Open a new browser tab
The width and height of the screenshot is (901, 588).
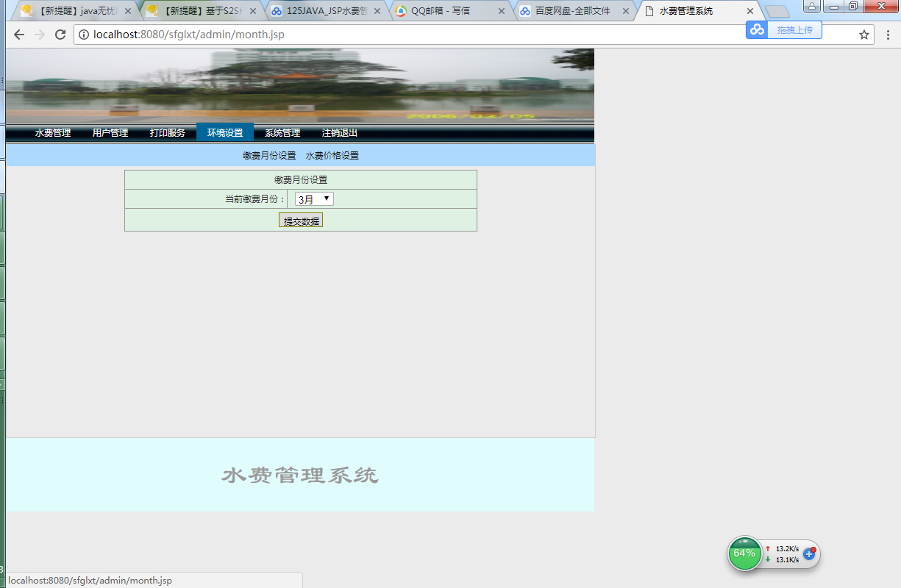777,12
